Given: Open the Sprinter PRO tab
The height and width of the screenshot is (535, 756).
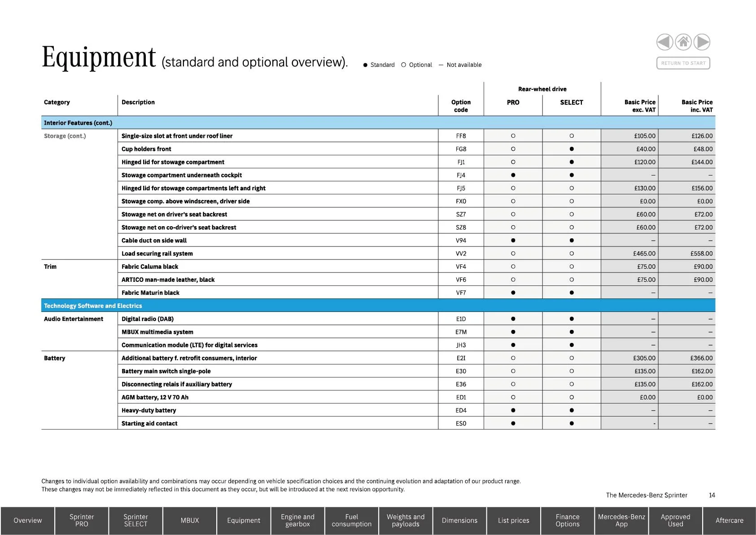Looking at the screenshot, I should 82,521.
